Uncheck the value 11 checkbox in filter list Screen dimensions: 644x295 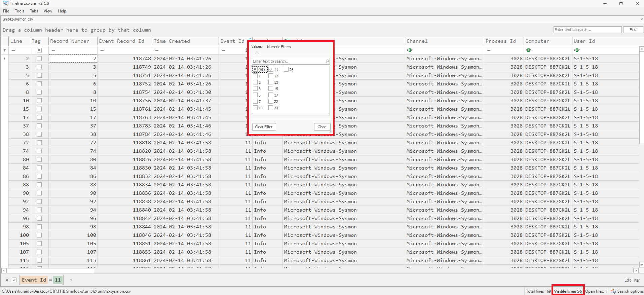(x=271, y=70)
